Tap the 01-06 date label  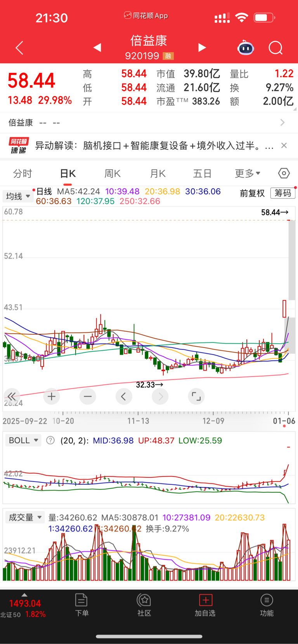[x=284, y=421]
